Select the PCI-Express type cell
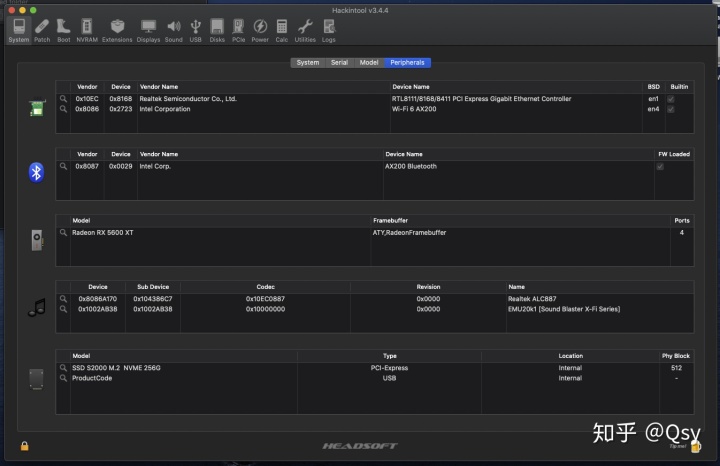The height and width of the screenshot is (466, 720). 389,368
